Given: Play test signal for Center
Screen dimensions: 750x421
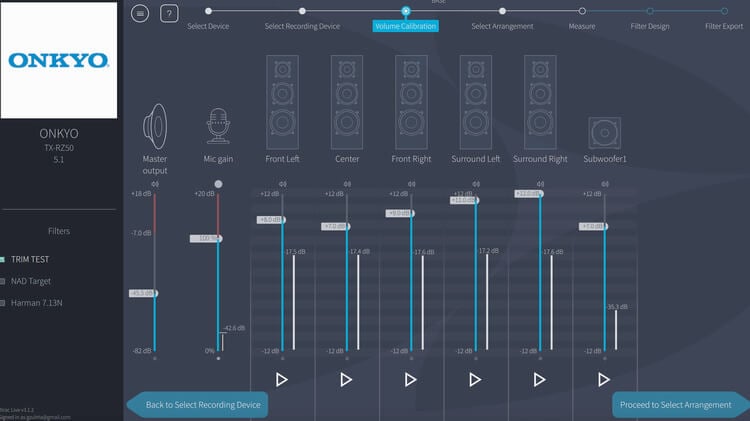Looking at the screenshot, I should click(x=346, y=380).
